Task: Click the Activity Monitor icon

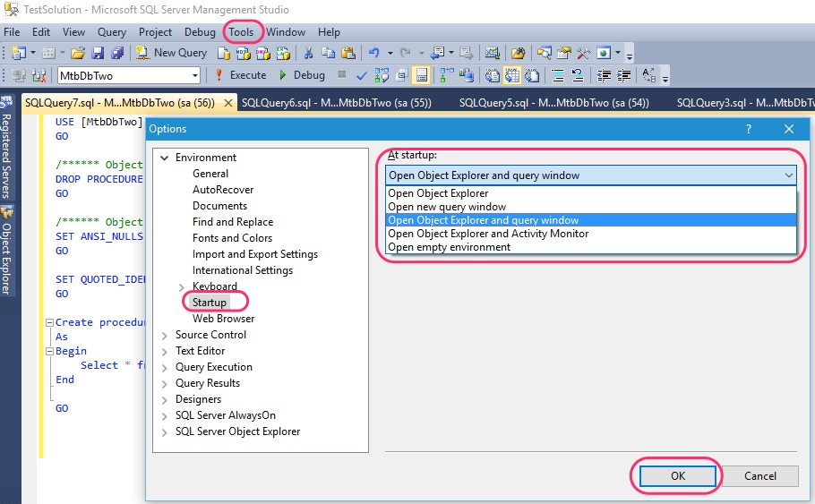Action: point(493,53)
